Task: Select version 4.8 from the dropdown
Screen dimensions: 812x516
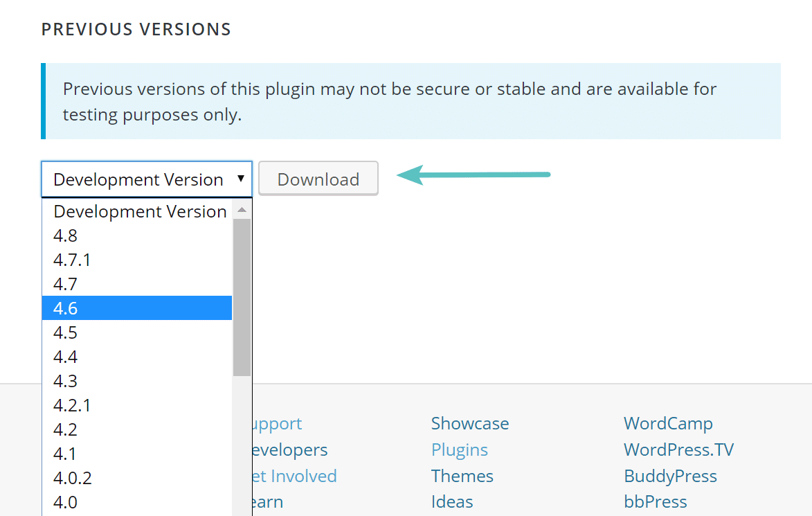Action: point(65,235)
